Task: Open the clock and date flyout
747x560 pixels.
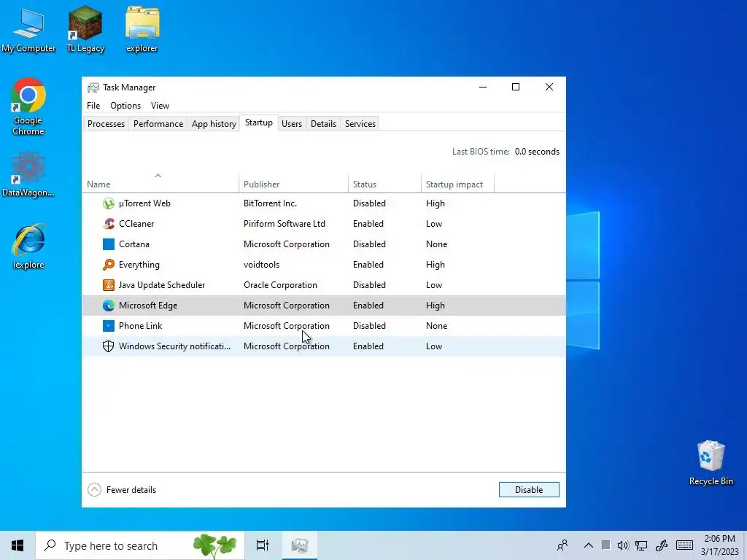Action: (x=719, y=545)
